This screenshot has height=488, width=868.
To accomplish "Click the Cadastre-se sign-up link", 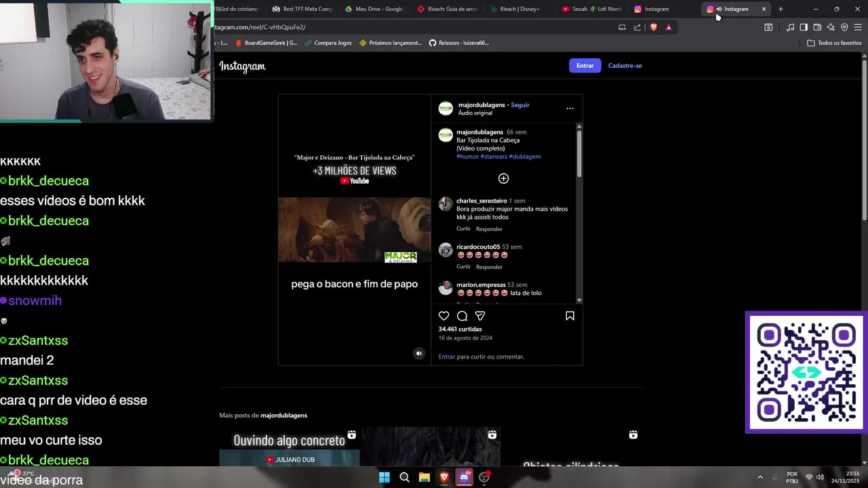I will [x=625, y=66].
